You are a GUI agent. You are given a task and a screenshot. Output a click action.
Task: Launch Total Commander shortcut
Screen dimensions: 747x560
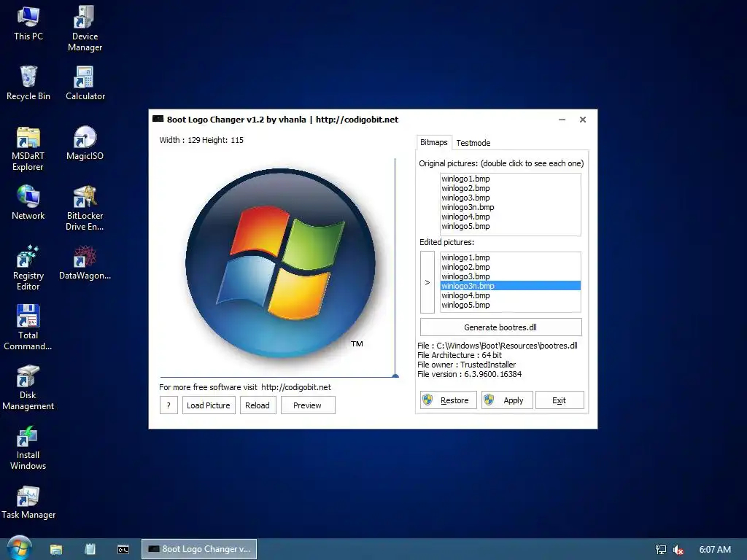[28, 327]
